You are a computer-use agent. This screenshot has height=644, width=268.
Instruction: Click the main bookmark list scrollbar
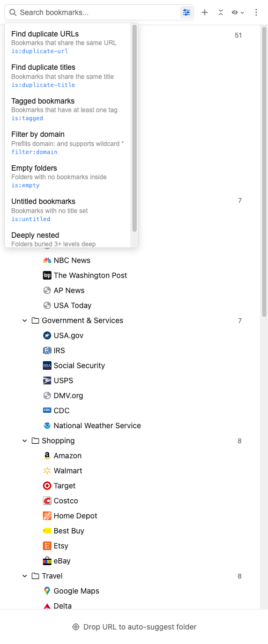pyautogui.click(x=264, y=172)
